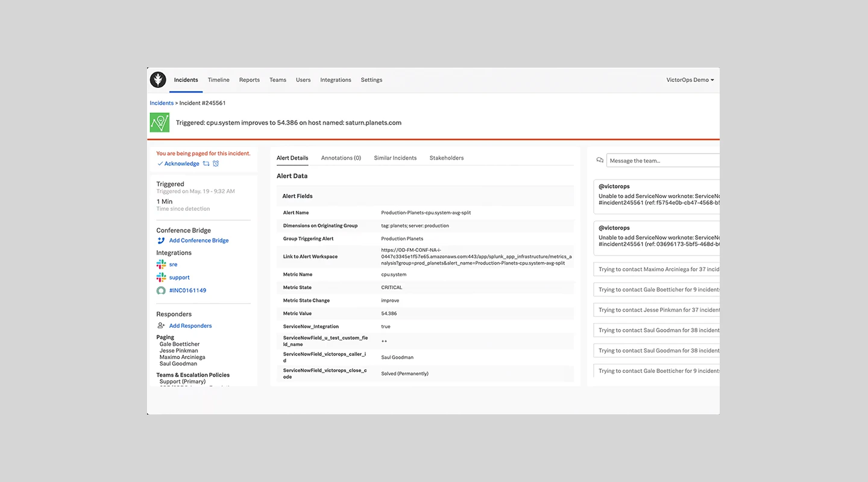Screen dimensions: 868x482
Task: Click the cpu.system metric name value
Action: [394, 274]
